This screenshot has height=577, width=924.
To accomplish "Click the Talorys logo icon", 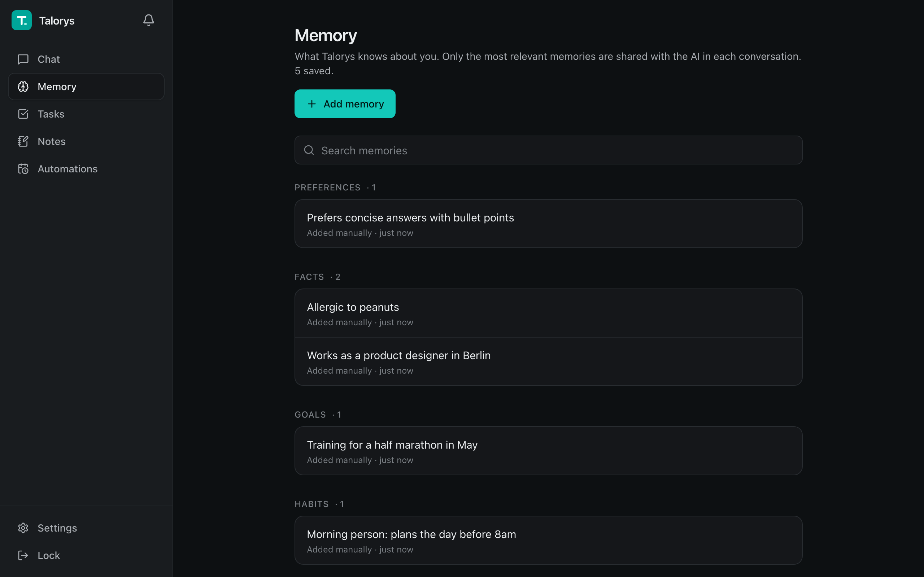I will (x=22, y=20).
